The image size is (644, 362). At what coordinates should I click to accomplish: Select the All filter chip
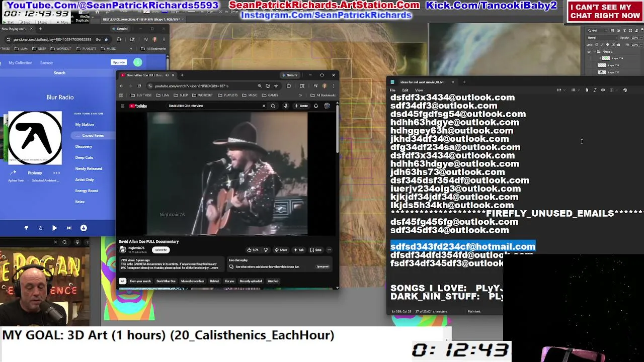(122, 281)
